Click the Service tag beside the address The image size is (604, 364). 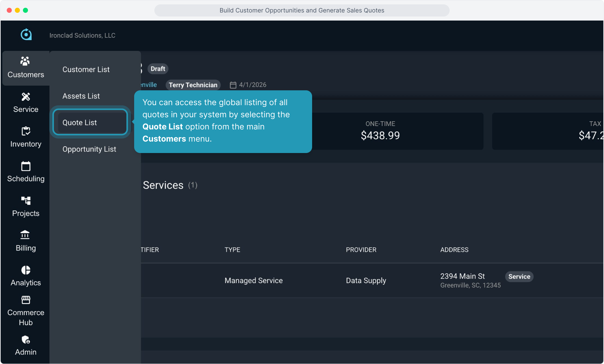519,277
